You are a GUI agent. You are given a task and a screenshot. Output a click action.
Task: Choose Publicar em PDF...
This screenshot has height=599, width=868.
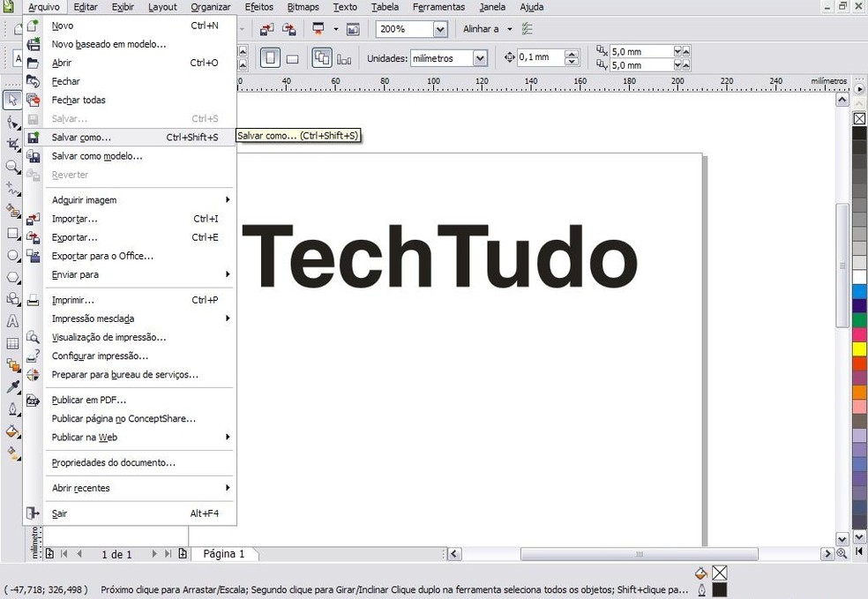129,400
